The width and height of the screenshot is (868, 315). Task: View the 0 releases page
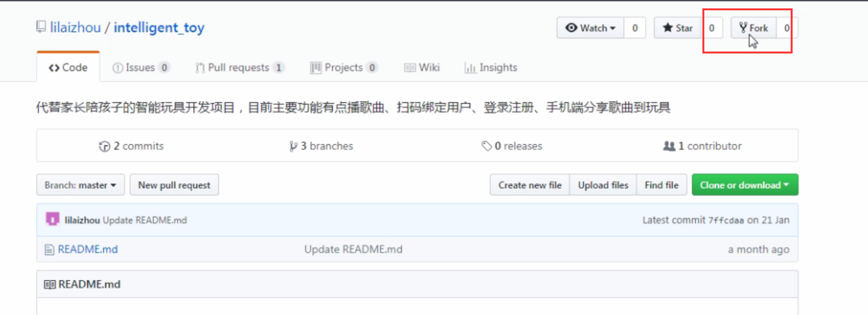pyautogui.click(x=512, y=146)
